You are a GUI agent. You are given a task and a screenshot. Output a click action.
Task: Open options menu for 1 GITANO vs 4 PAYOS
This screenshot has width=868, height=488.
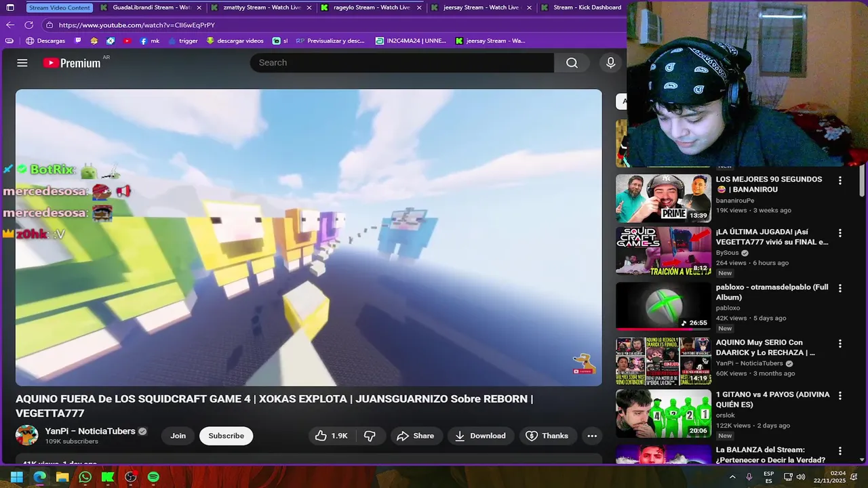(840, 395)
